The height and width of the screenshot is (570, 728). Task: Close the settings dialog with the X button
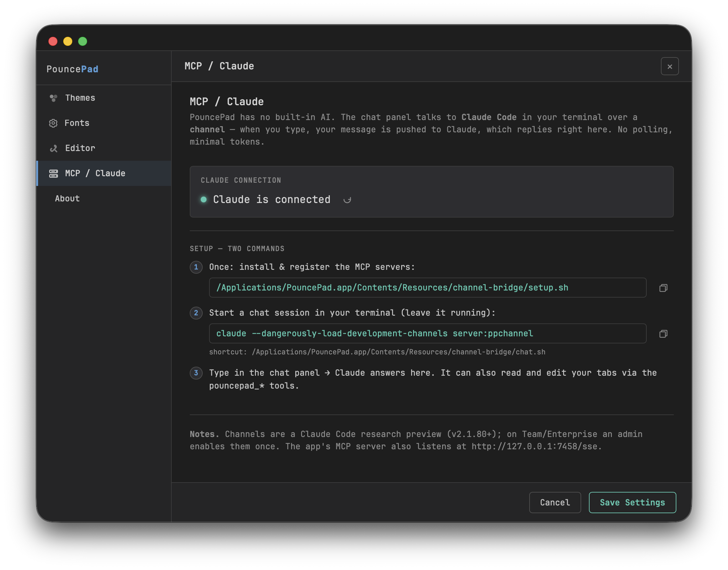(x=670, y=66)
